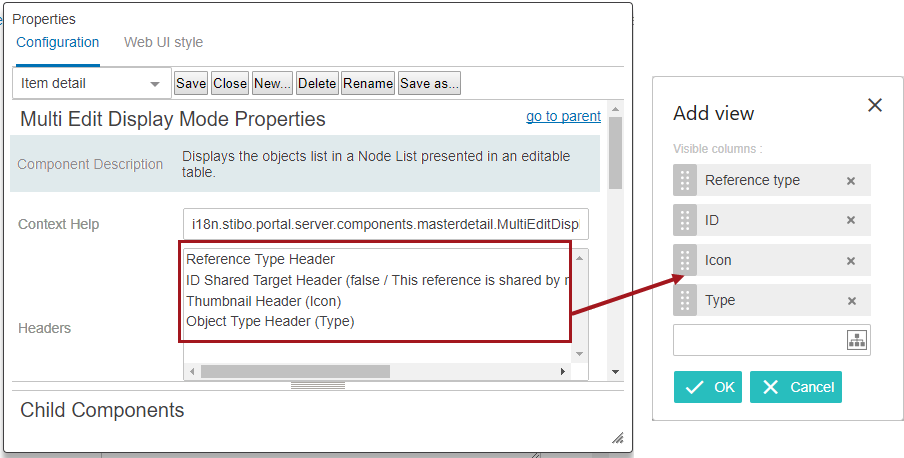Close the Add view dialog with X
The image size is (904, 458).
[x=875, y=105]
